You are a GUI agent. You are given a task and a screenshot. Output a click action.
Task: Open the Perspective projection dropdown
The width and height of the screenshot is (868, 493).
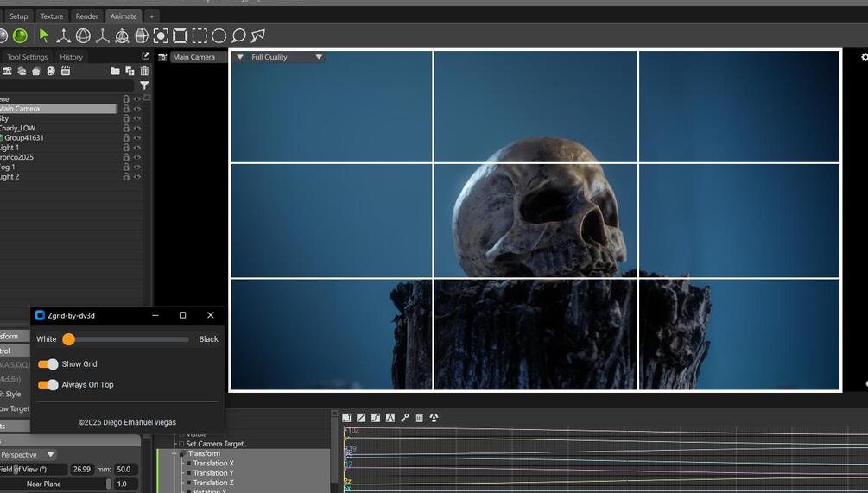pos(28,455)
